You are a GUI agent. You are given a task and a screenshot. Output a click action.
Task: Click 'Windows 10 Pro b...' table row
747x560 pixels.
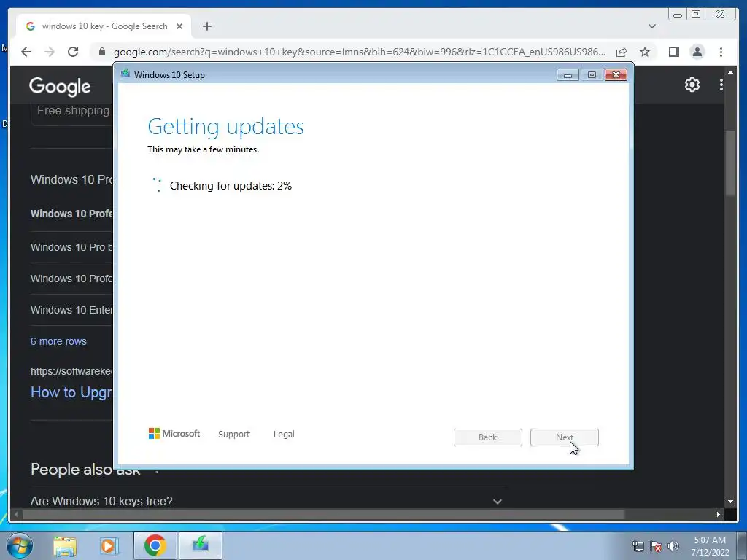tap(72, 248)
